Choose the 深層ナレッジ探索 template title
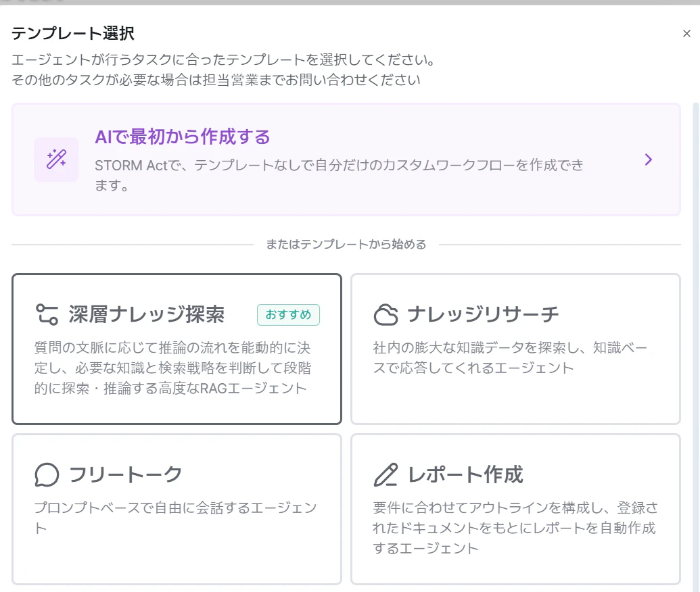700x592 pixels. 147,314
